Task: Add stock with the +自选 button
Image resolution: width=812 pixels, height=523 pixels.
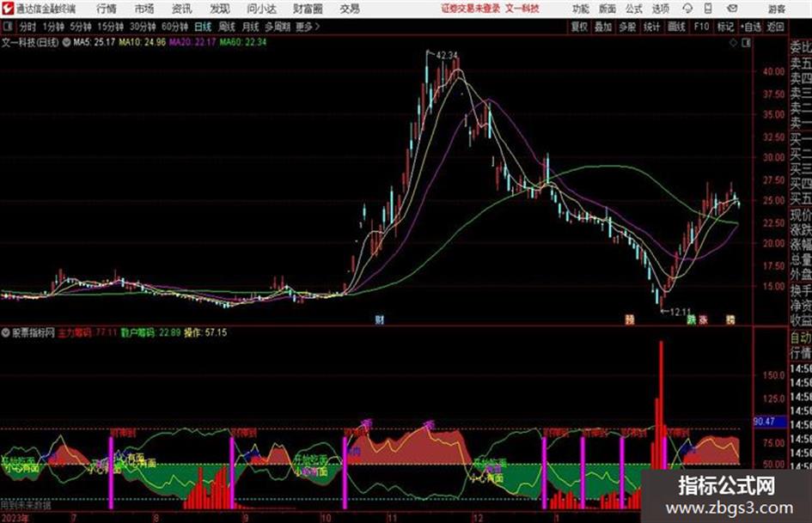Action: click(750, 27)
